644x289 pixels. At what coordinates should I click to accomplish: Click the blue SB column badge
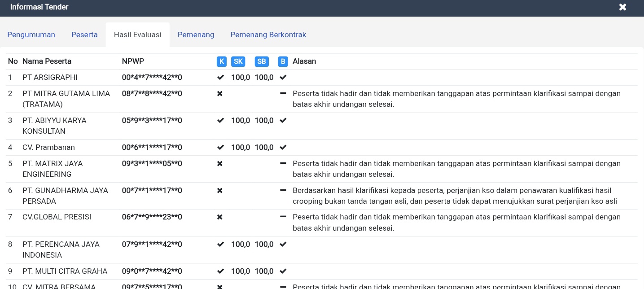click(262, 61)
